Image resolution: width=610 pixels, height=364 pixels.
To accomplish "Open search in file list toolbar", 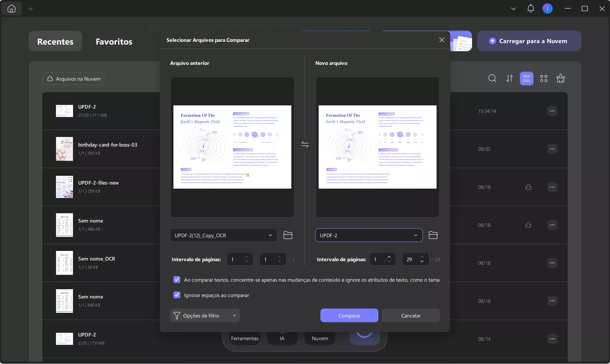I will coord(492,79).
